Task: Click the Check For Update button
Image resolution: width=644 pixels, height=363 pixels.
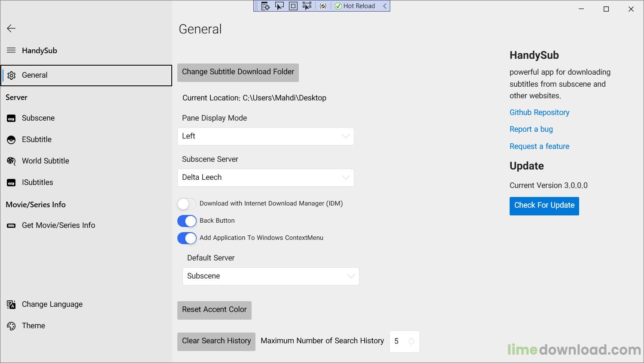Action: [544, 206]
